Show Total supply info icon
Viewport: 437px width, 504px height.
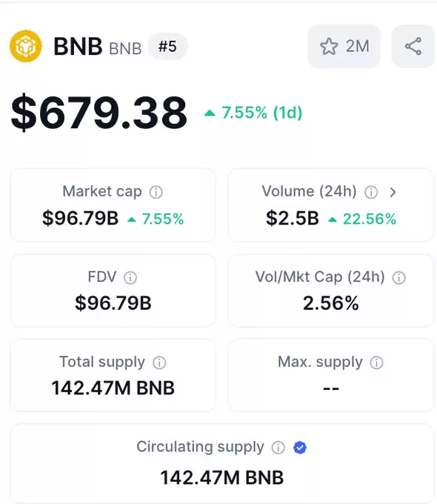click(159, 363)
